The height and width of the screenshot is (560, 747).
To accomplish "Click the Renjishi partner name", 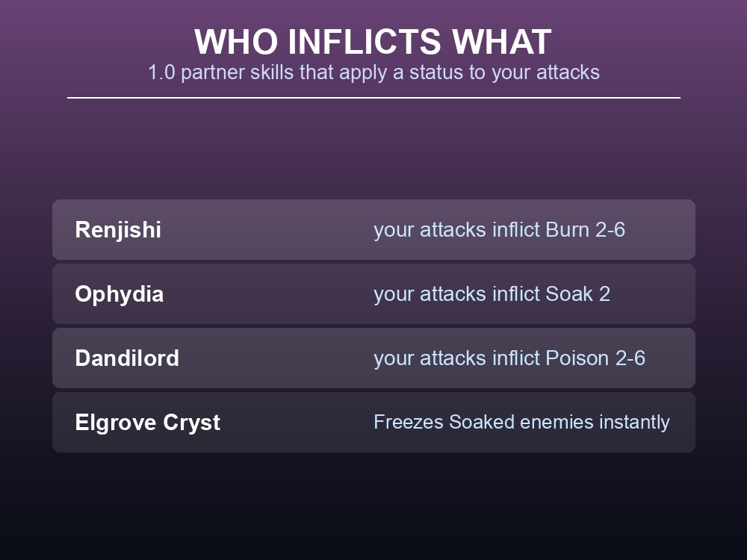I will 118,230.
